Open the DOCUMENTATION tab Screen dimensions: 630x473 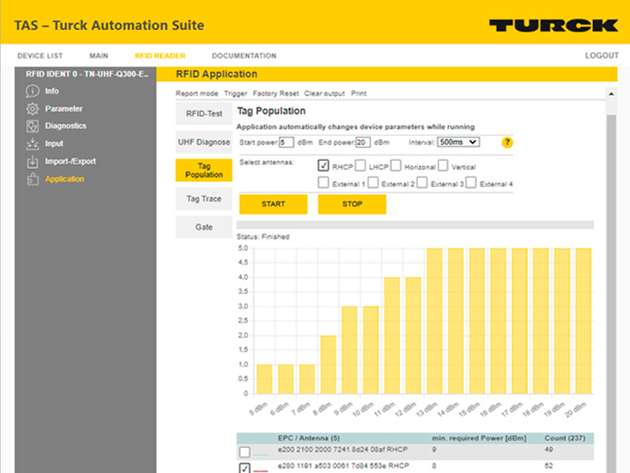[x=244, y=56]
